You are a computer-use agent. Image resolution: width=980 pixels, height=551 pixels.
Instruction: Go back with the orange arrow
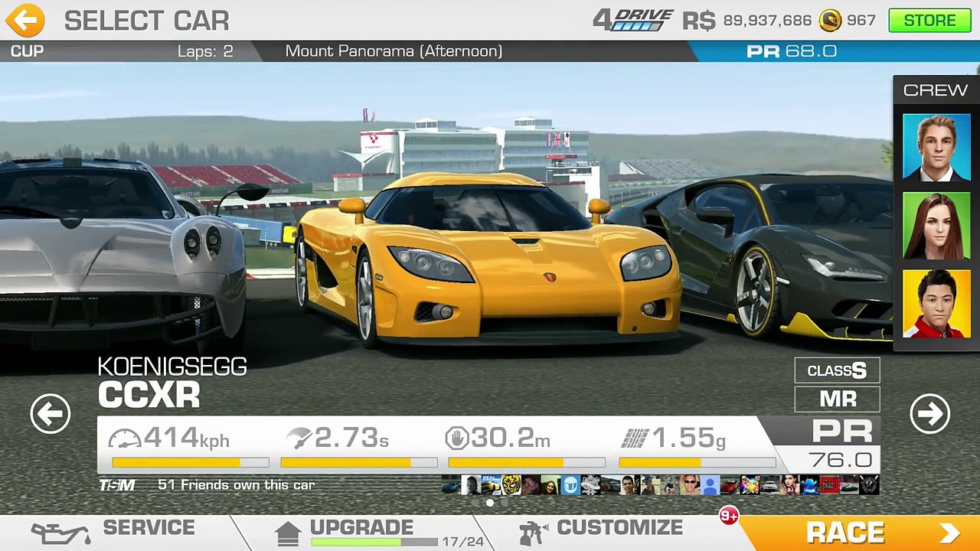point(25,20)
